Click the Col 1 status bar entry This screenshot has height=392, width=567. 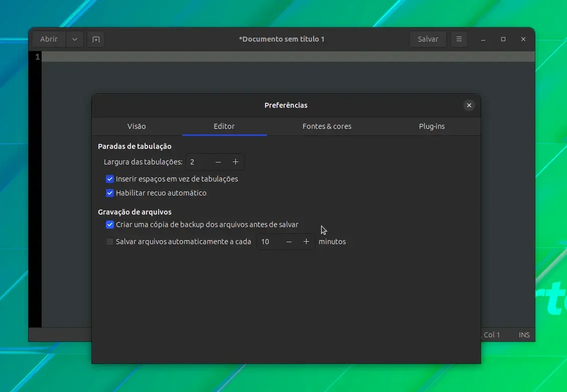click(x=492, y=335)
